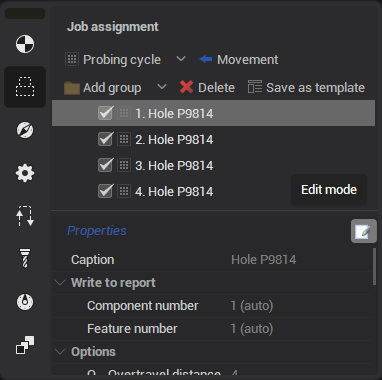Image resolution: width=382 pixels, height=380 pixels.
Task: Click the Feature number label
Action: click(132, 329)
